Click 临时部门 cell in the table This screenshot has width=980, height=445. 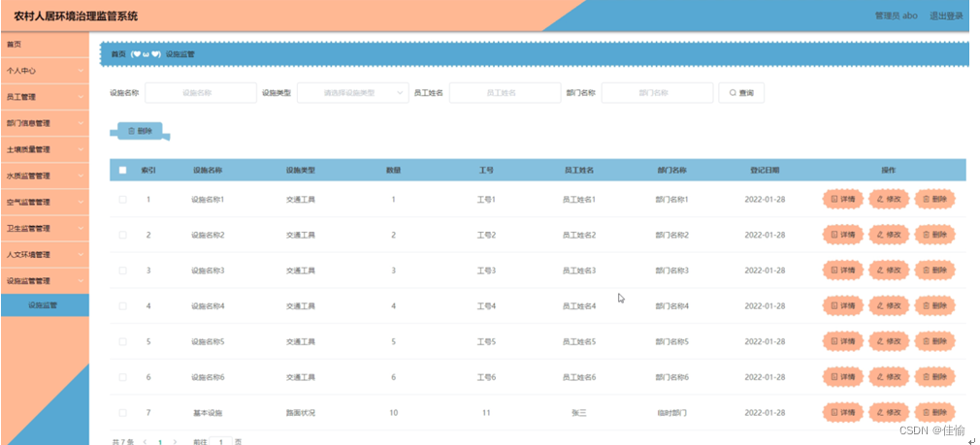coord(671,413)
